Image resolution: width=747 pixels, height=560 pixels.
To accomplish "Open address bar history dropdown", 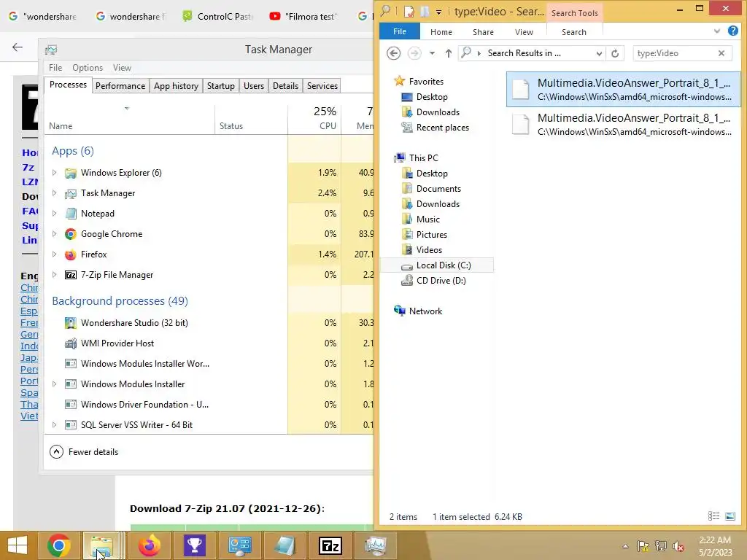I will [599, 53].
